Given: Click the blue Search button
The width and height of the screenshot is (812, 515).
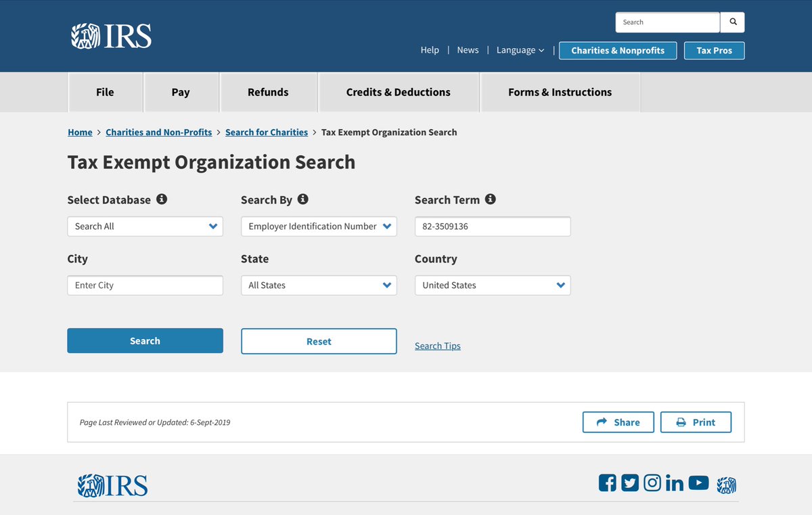Looking at the screenshot, I should pos(145,341).
